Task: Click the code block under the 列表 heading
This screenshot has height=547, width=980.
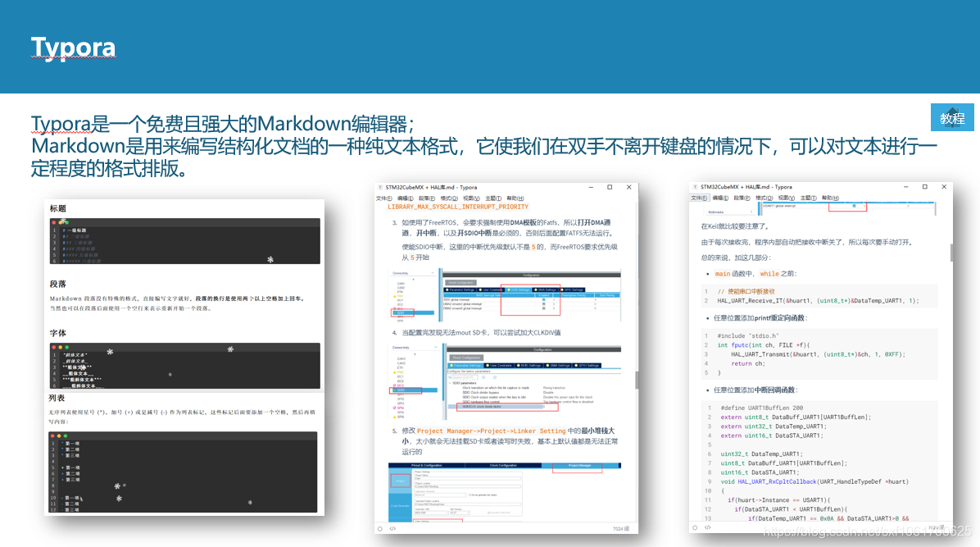Action: pos(183,472)
